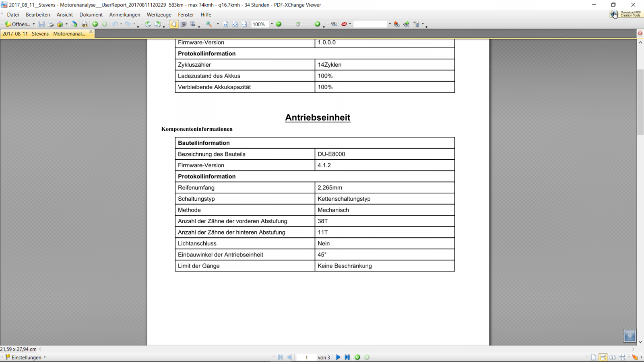Open the Anmerkungen menu
The image size is (644, 362).
[125, 14]
